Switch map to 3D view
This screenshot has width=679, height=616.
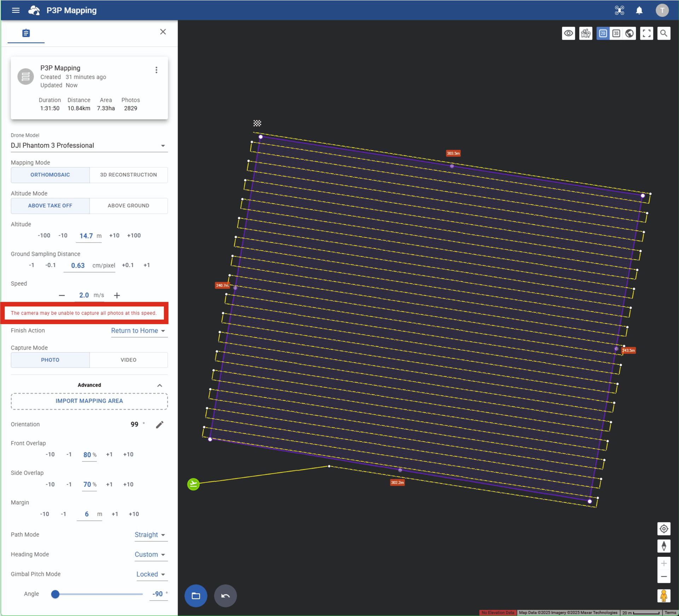click(x=616, y=33)
